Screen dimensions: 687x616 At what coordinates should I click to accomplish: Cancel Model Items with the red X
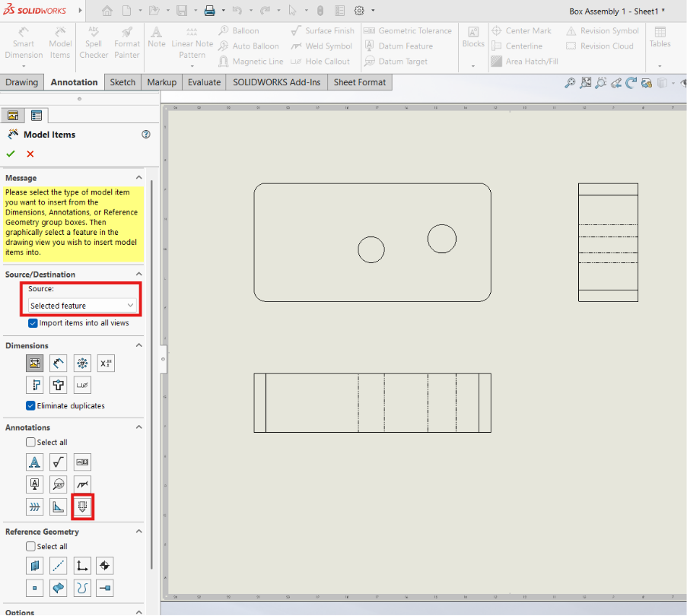30,154
